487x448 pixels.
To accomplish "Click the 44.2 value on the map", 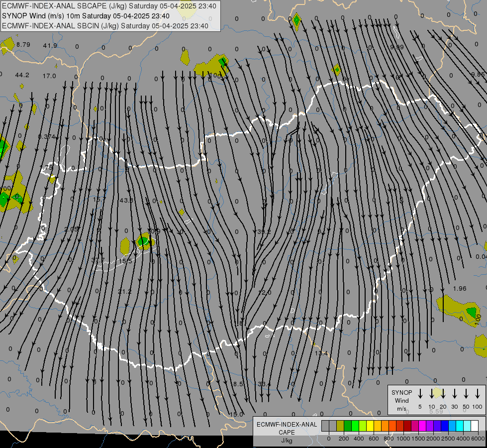I will [22, 75].
